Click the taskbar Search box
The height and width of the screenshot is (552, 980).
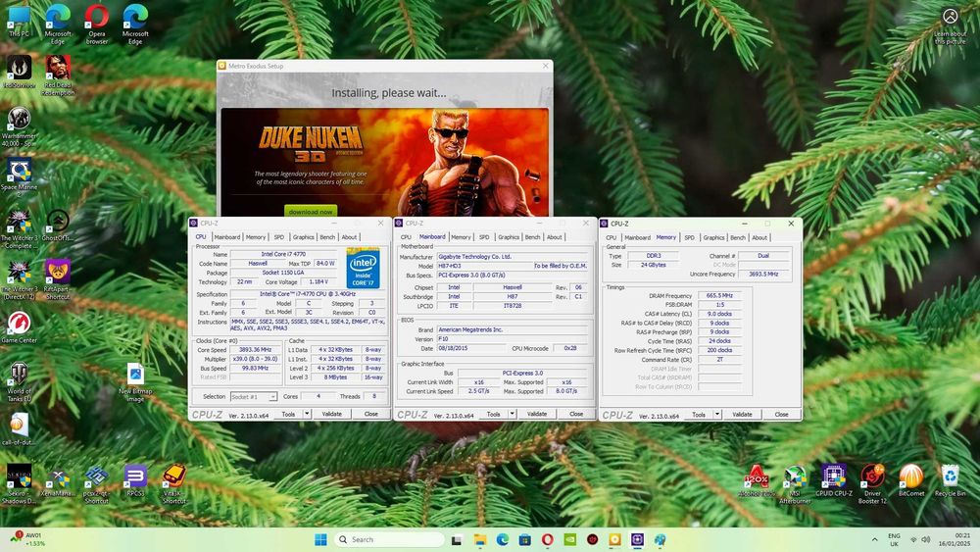pos(389,539)
